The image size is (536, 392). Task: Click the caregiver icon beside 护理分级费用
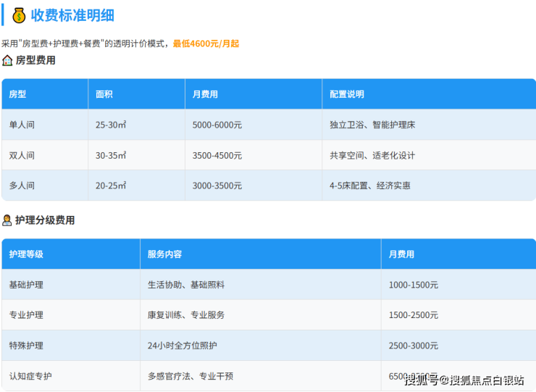[x=7, y=220]
